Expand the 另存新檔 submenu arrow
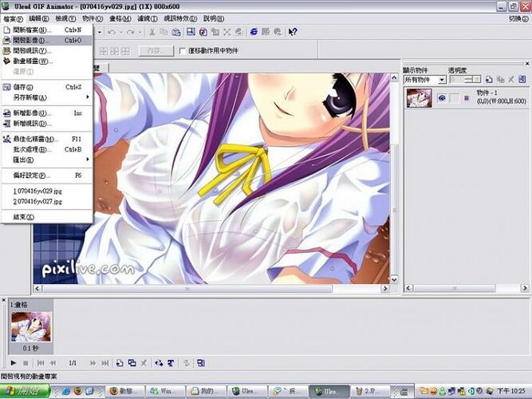 pos(88,97)
